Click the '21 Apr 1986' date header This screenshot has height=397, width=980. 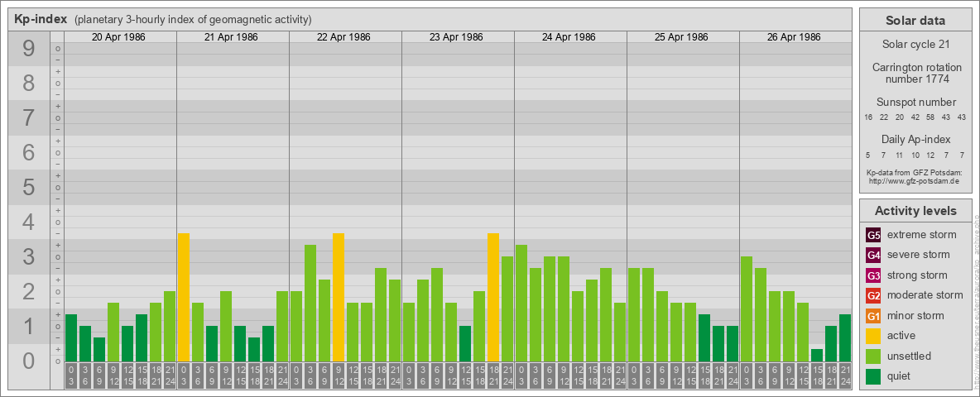231,37
